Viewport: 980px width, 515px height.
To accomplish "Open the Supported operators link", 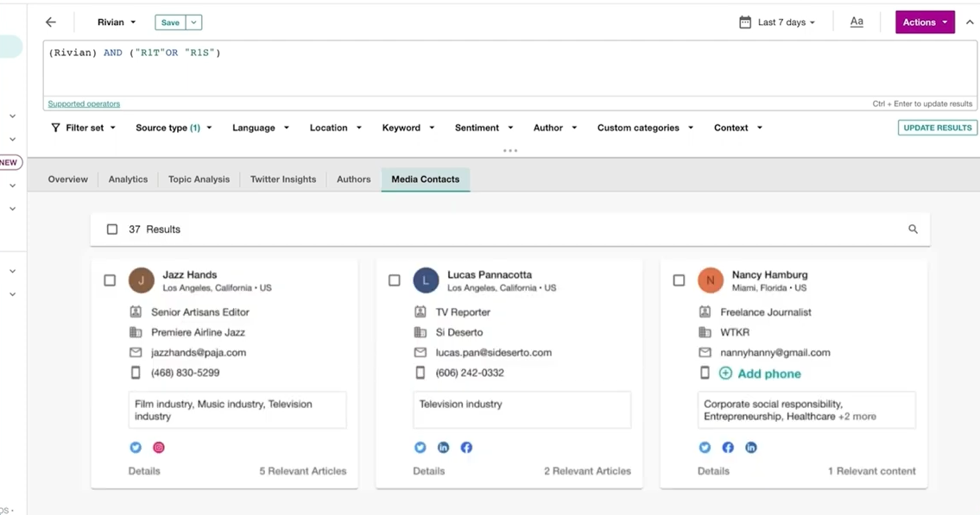I will click(84, 104).
